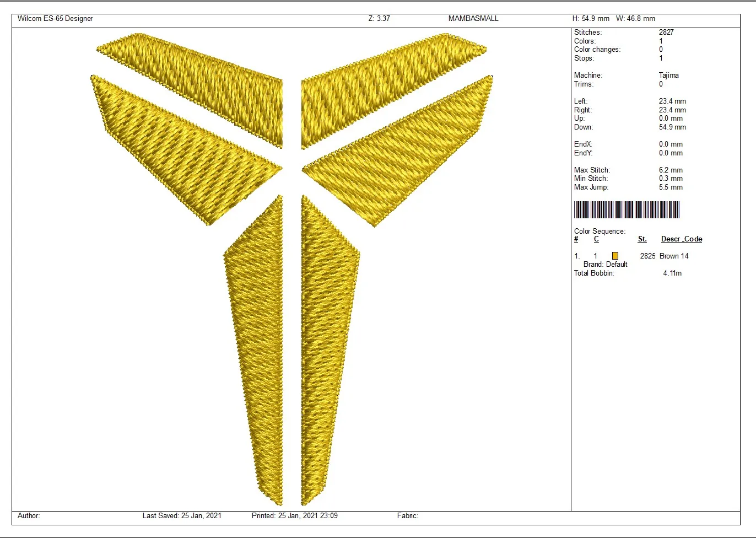Click the Min Stitch value '0.3 mm'
The height and width of the screenshot is (538, 756).
point(671,178)
